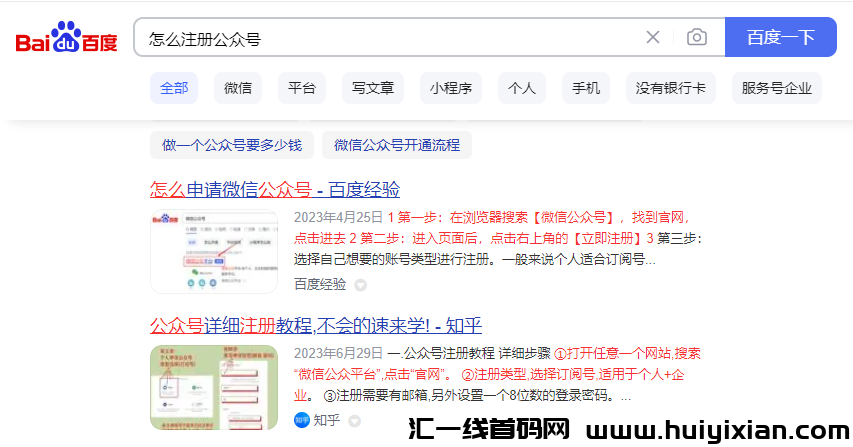Select the 全部 filter tab
This screenshot has width=853, height=447.
(174, 88)
